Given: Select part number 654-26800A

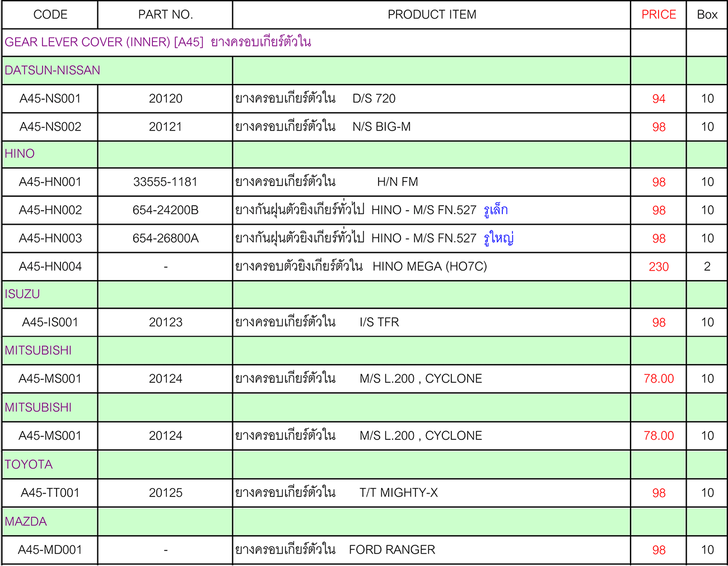Looking at the screenshot, I should click(x=166, y=238).
